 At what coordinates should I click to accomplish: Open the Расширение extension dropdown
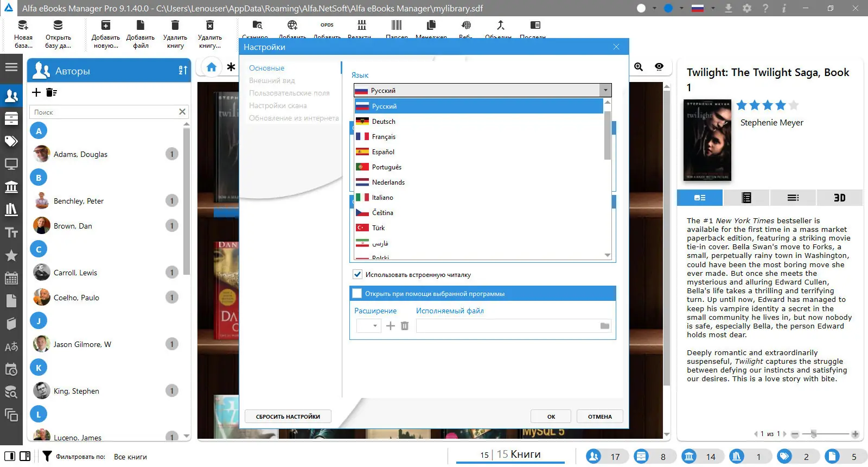pos(369,326)
